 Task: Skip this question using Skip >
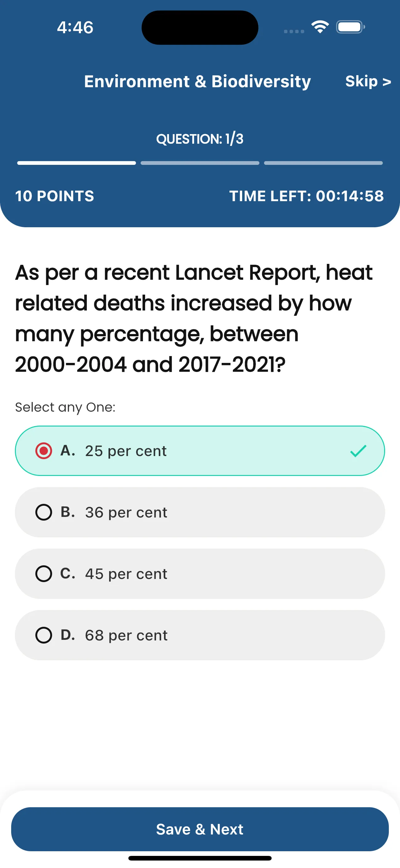tap(368, 81)
